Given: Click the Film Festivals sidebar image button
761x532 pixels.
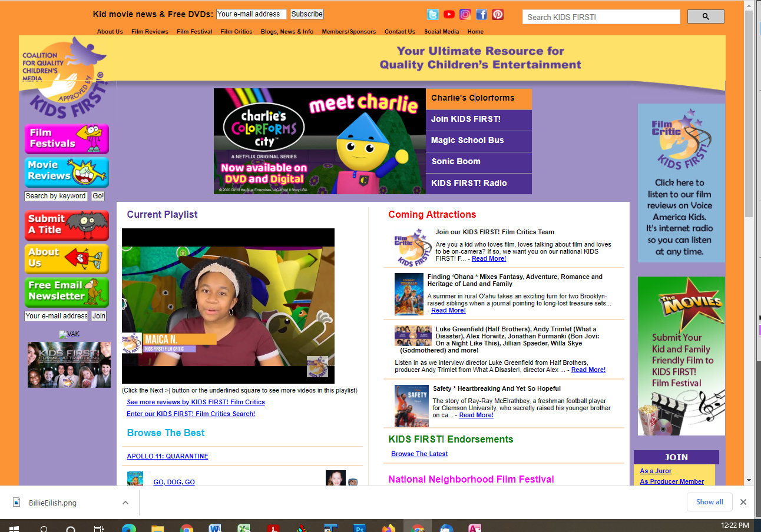Looking at the screenshot, I should 67,138.
